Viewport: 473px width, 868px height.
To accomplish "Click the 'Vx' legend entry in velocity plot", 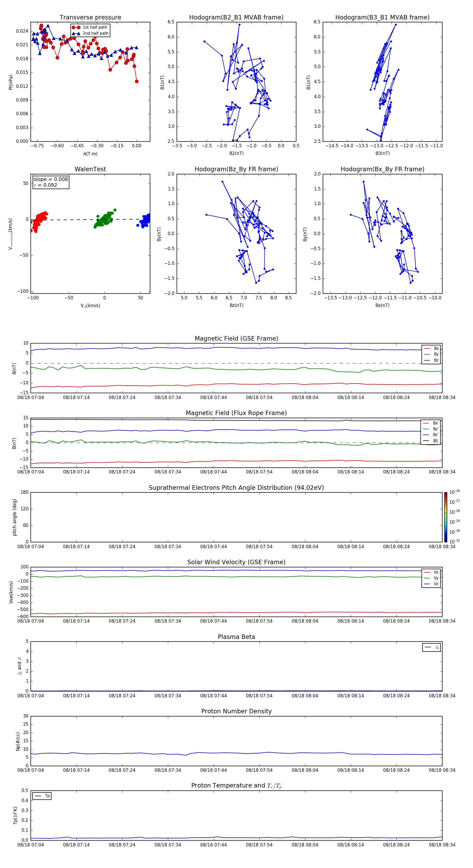I will coord(431,573).
